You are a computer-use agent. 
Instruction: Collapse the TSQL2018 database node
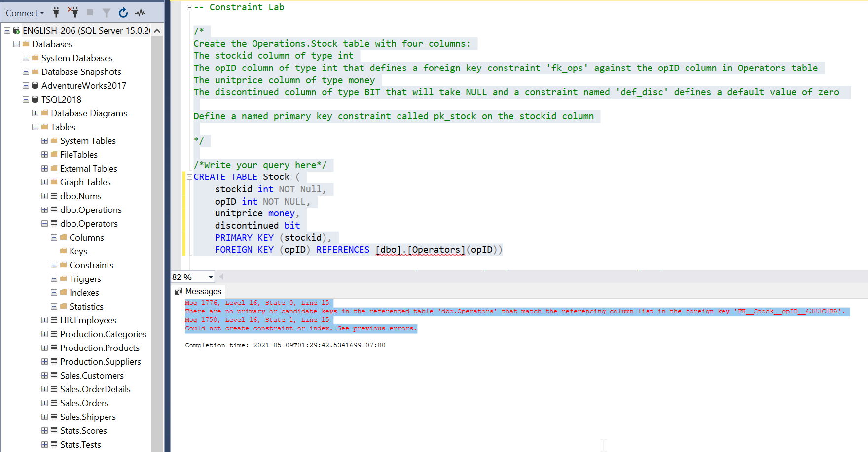click(x=26, y=100)
